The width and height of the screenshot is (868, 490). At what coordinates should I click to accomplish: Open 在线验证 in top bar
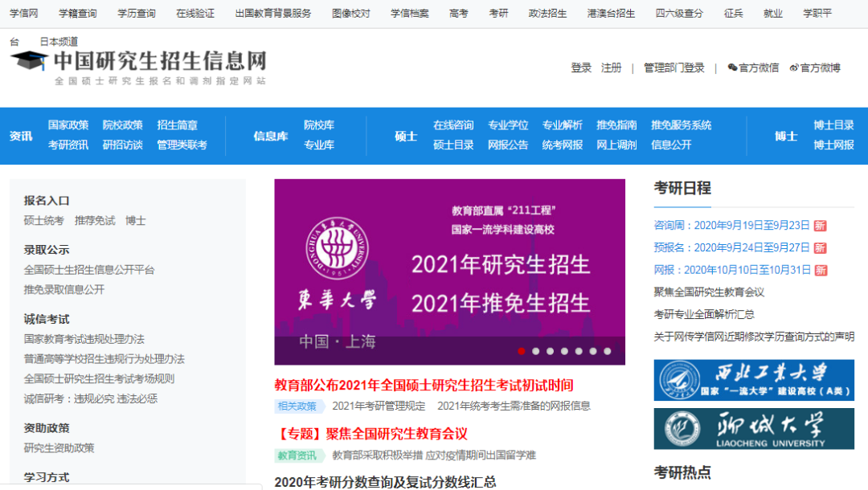195,14
